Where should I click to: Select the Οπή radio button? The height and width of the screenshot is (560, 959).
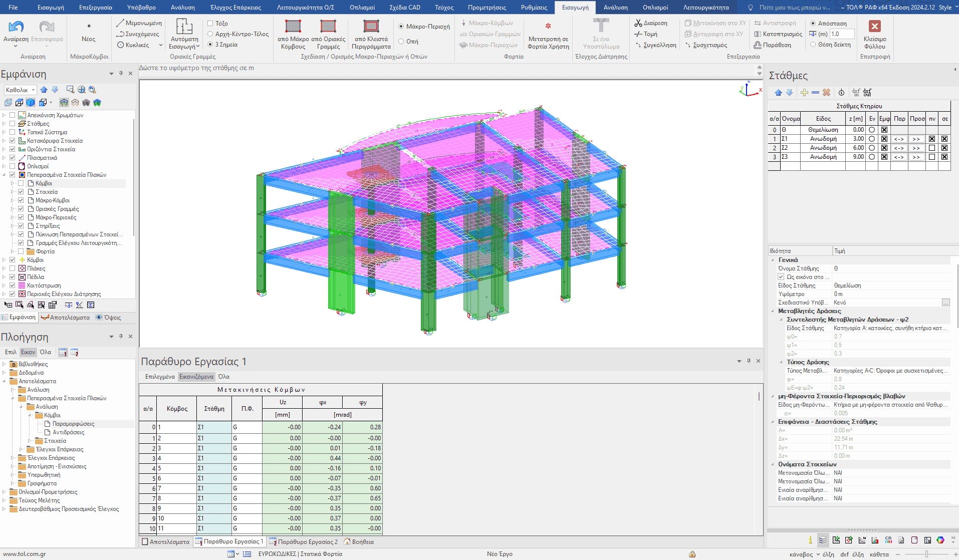pyautogui.click(x=401, y=42)
